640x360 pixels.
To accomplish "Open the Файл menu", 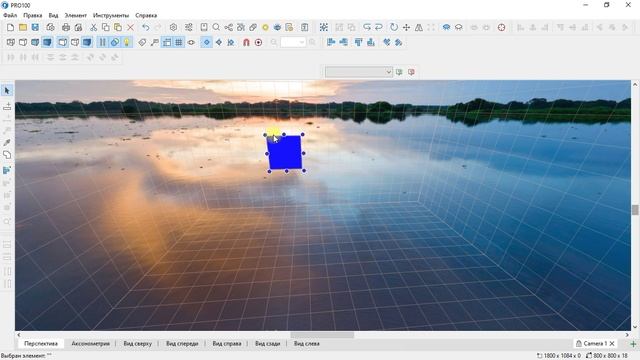I will coord(10,15).
